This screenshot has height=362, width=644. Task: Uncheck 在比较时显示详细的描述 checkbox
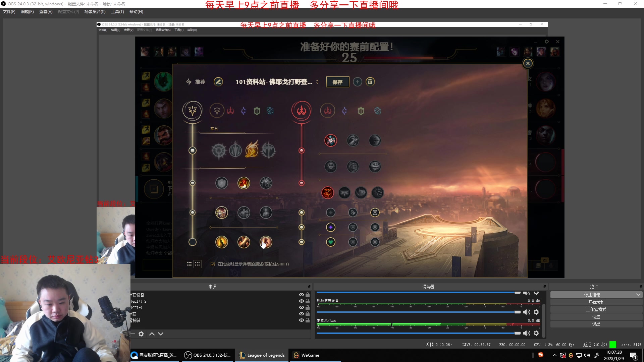213,264
